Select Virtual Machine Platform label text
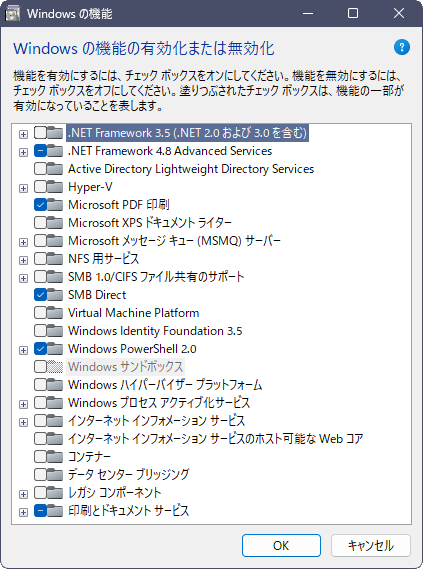This screenshot has width=423, height=569. [134, 313]
